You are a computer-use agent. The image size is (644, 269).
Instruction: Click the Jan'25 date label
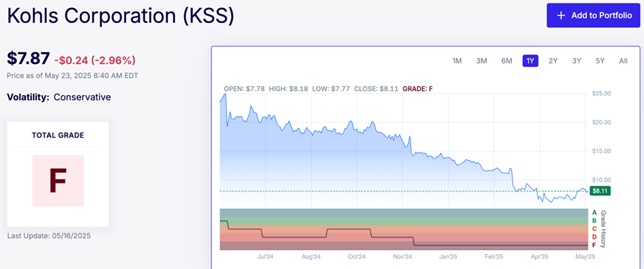point(448,256)
